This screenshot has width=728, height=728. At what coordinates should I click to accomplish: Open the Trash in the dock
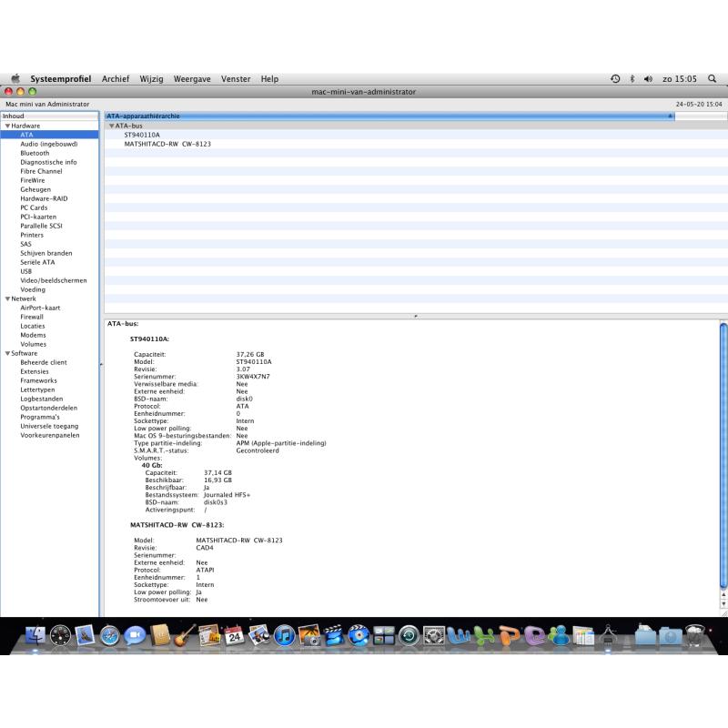pyautogui.click(x=694, y=635)
